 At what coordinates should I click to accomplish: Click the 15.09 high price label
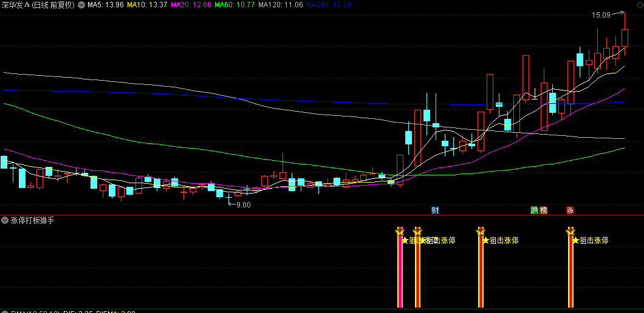coord(601,15)
